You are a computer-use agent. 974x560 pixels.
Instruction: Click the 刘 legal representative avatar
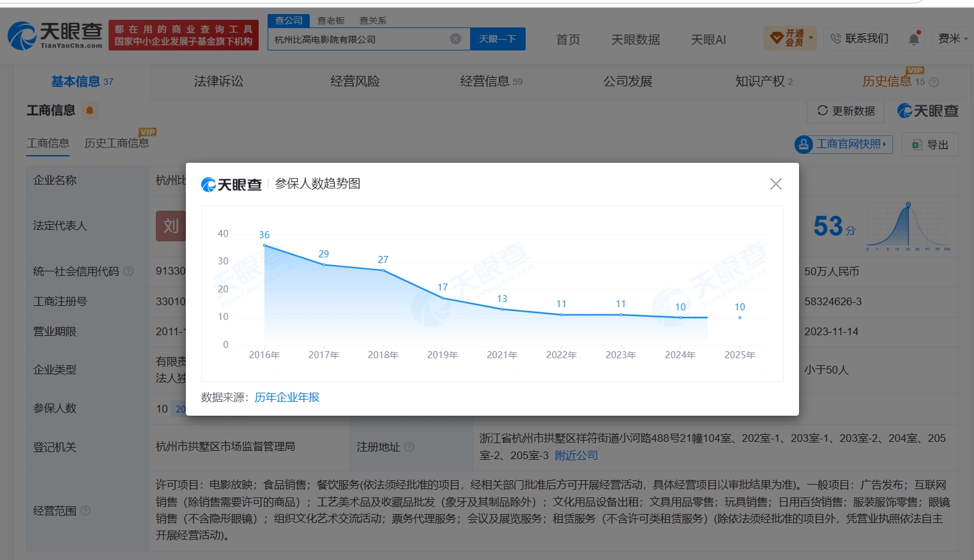pos(171,225)
